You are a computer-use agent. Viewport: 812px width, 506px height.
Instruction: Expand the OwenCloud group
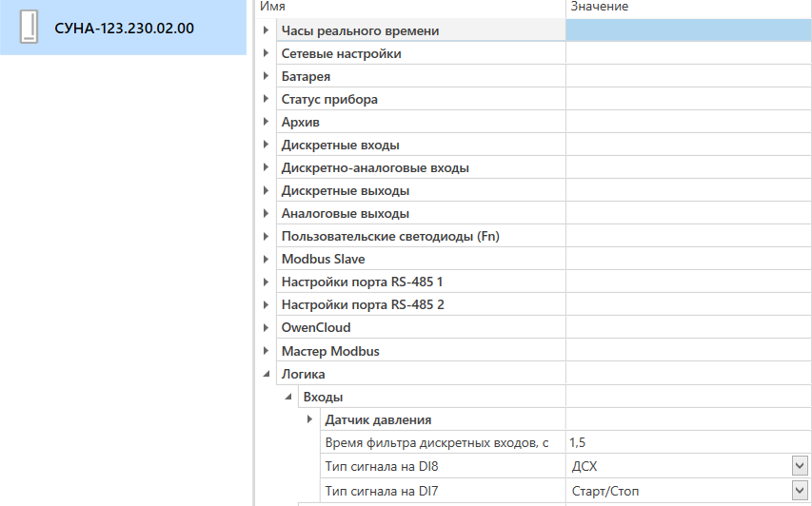[x=266, y=327]
